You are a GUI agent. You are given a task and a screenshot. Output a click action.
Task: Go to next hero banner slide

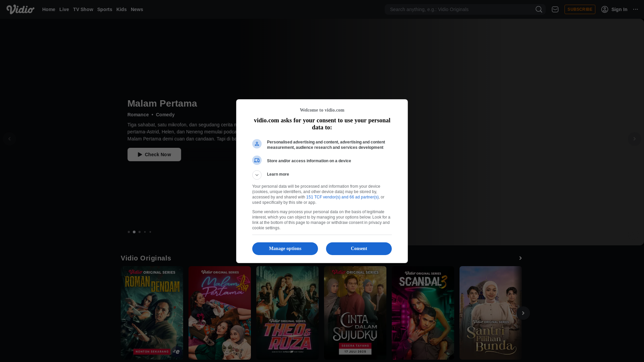(634, 139)
